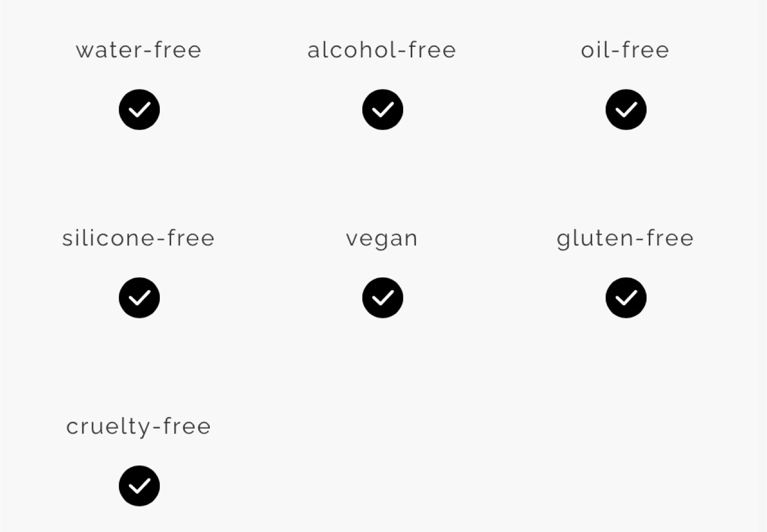Select the cruelty-free label
Image resolution: width=767 pixels, height=532 pixels.
(138, 427)
